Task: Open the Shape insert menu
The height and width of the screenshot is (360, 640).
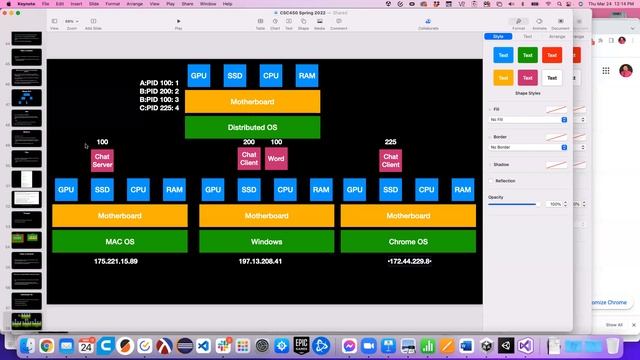Action: point(303,21)
